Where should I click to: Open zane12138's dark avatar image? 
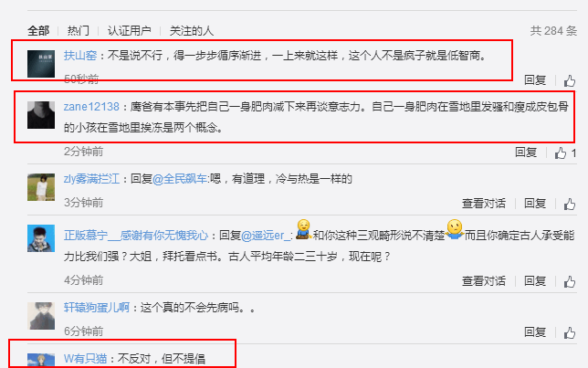[x=41, y=115]
